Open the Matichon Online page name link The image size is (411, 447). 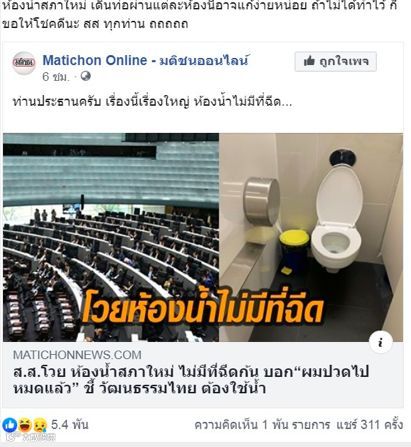point(145,60)
